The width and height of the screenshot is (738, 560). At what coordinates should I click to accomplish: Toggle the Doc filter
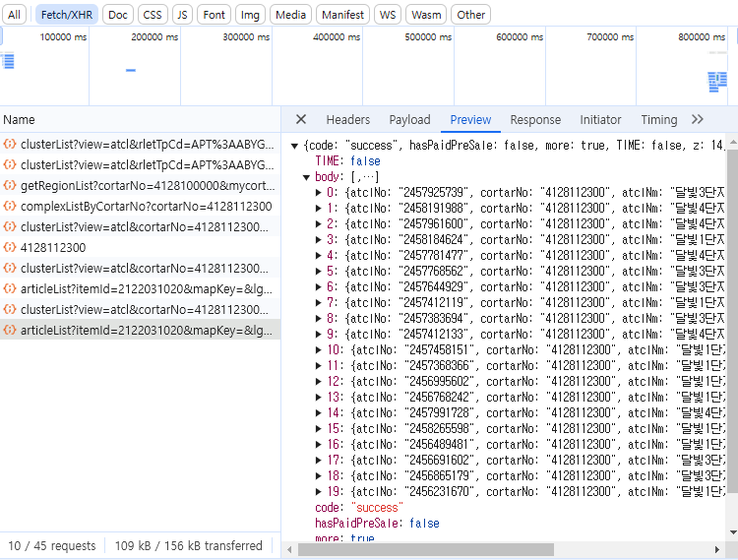(x=118, y=15)
